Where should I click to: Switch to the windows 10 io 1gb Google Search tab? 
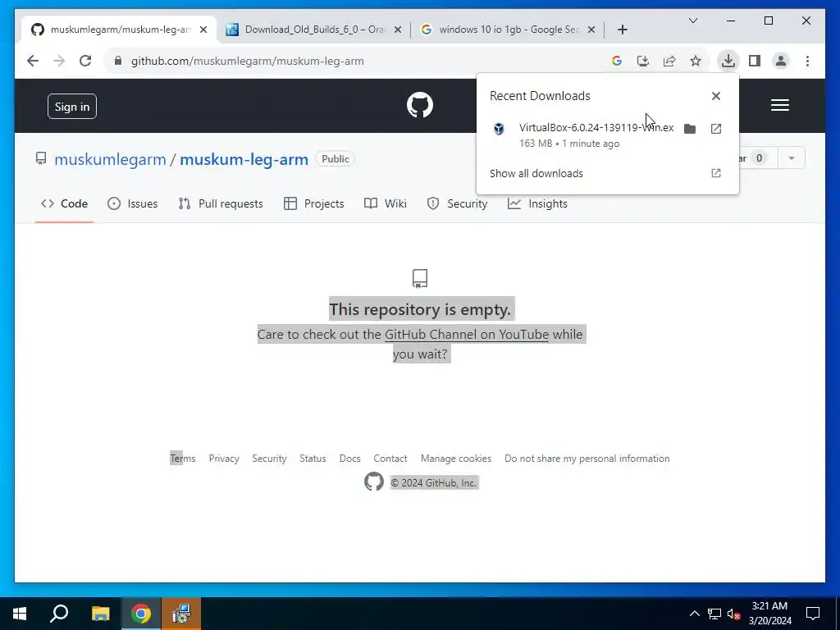[508, 30]
